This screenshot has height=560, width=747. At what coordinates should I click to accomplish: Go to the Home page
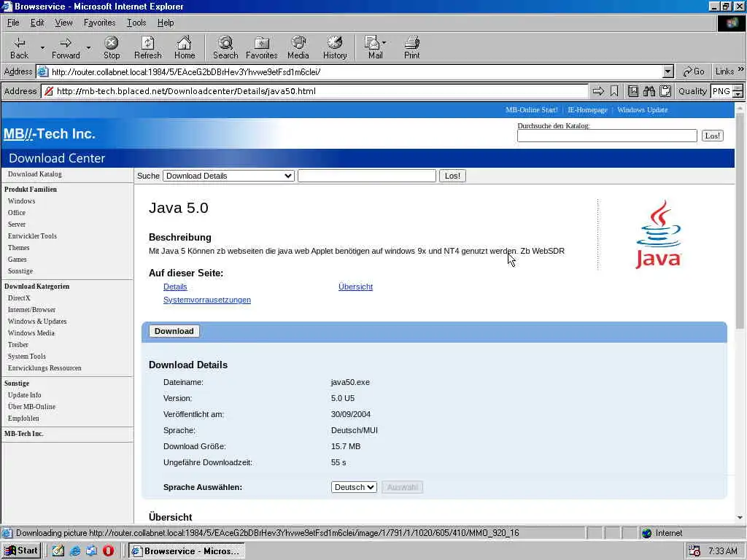pyautogui.click(x=185, y=47)
